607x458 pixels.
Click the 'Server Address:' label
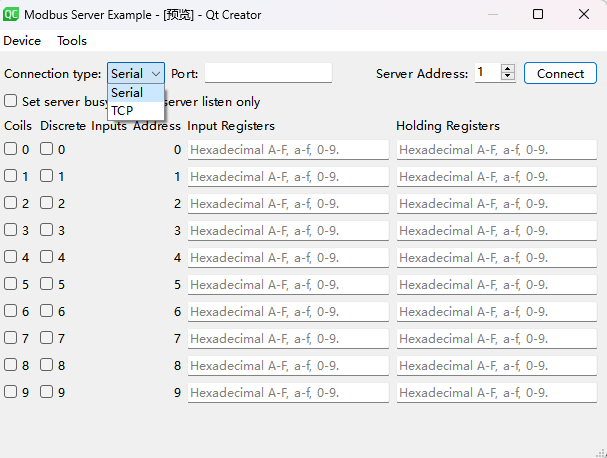coord(422,74)
